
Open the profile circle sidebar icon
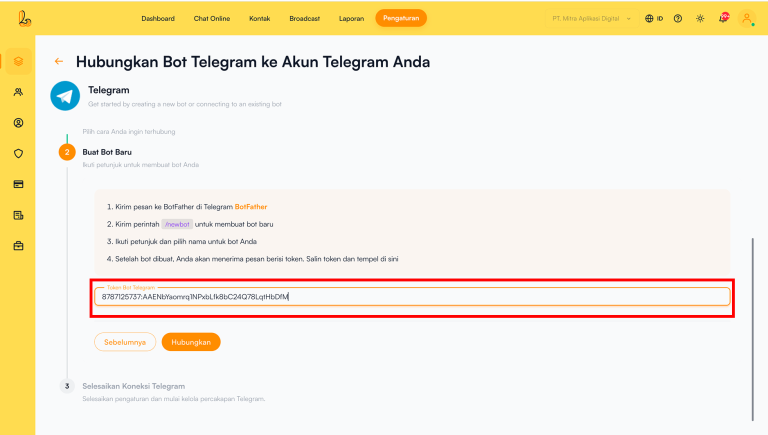18,123
